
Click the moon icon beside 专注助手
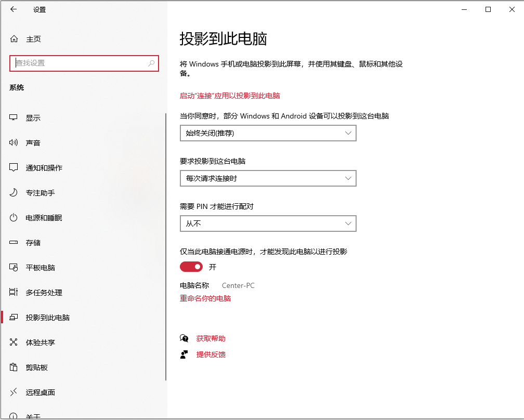pyautogui.click(x=14, y=192)
